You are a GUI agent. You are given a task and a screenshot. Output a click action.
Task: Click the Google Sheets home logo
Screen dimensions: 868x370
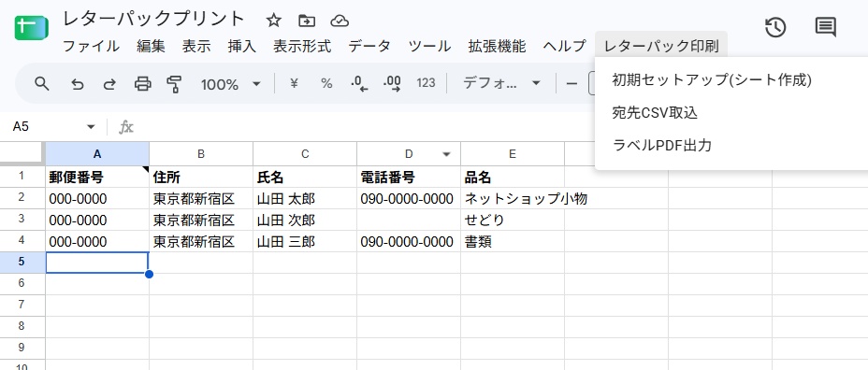coord(31,28)
